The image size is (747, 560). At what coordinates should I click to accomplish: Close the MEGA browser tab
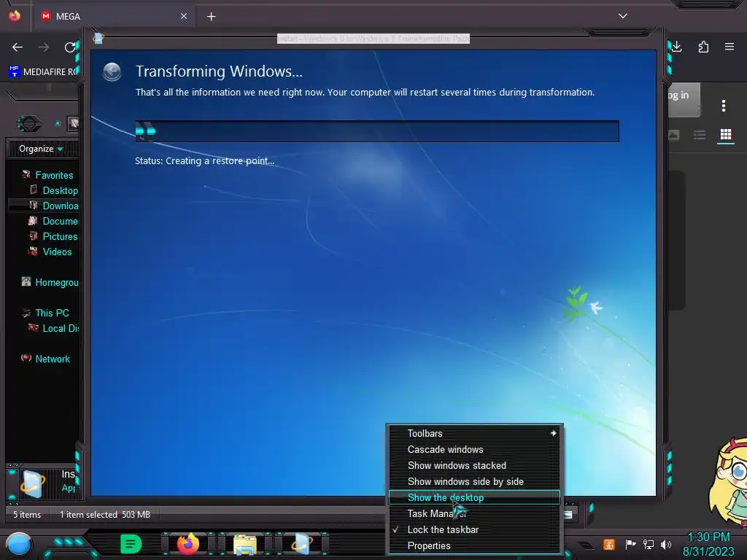click(x=184, y=16)
